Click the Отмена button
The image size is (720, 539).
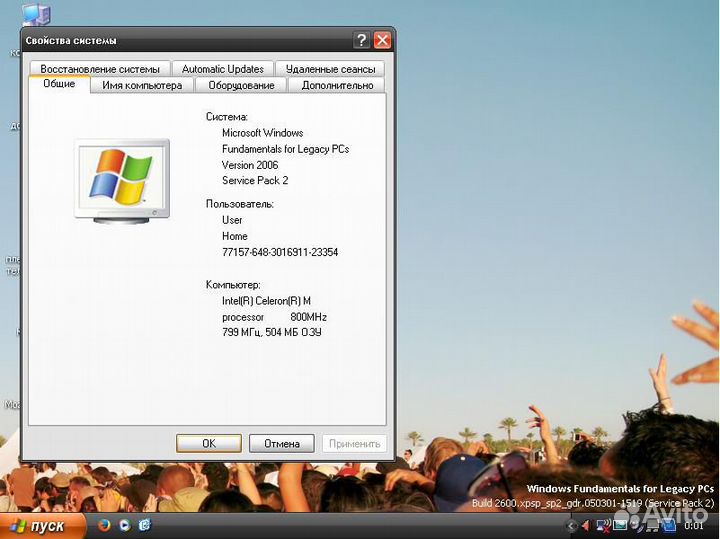[x=281, y=444]
